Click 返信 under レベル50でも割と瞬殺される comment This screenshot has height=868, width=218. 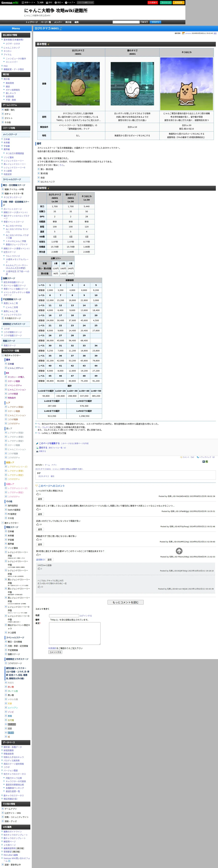click(x=40, y=499)
